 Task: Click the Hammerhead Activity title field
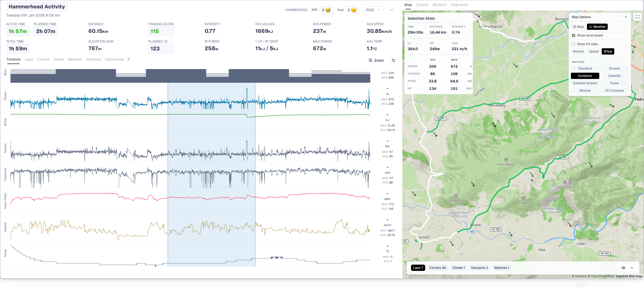[37, 7]
